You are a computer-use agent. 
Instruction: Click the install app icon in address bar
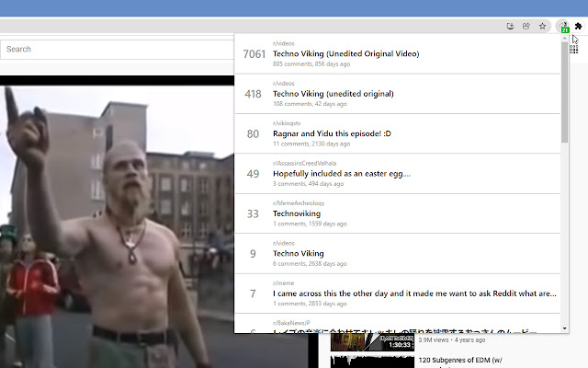(x=510, y=26)
